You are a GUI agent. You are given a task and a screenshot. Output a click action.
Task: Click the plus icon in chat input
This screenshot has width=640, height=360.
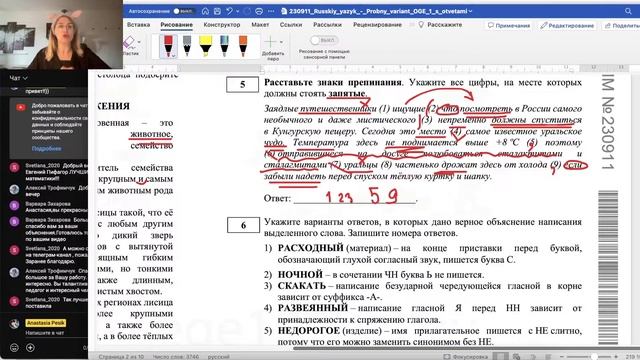[x=30, y=348]
